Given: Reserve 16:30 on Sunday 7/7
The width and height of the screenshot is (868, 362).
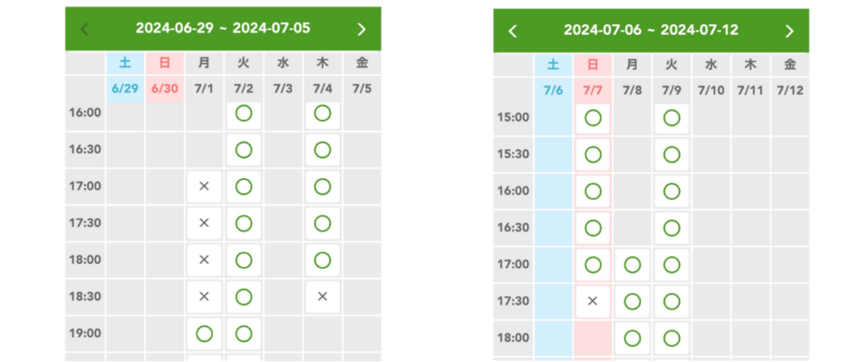Looking at the screenshot, I should (x=593, y=228).
